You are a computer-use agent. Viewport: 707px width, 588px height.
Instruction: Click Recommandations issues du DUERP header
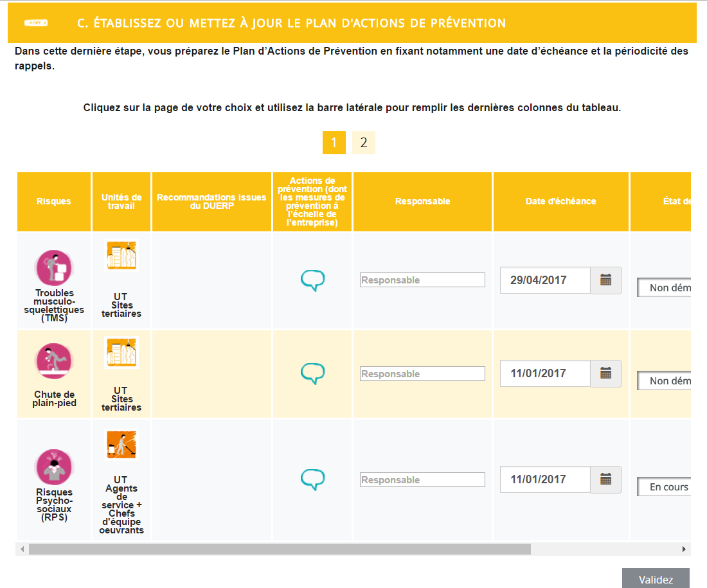(x=211, y=202)
